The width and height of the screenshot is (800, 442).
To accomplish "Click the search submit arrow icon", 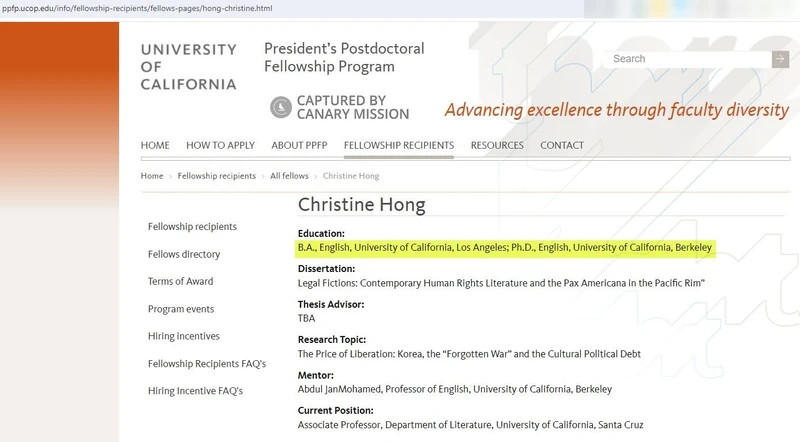I will tap(780, 59).
